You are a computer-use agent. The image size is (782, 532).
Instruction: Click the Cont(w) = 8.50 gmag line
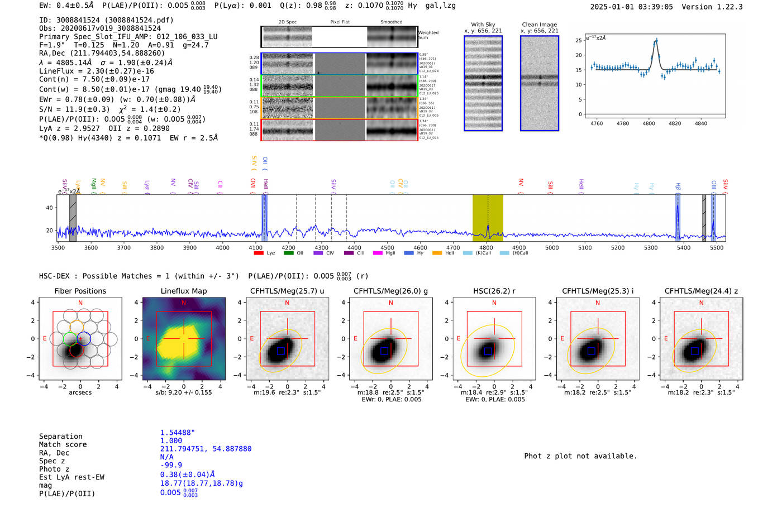(x=130, y=89)
